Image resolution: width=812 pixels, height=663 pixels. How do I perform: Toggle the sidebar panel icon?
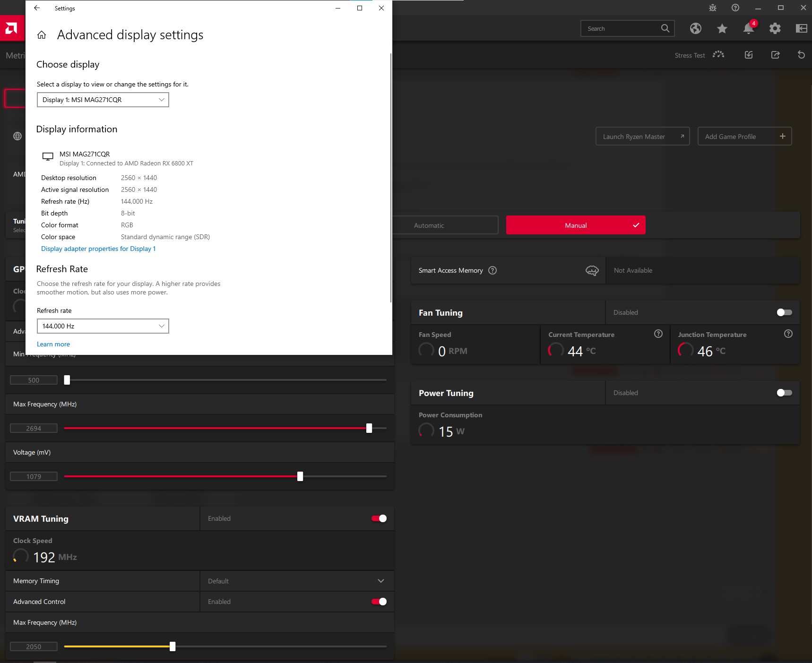[801, 28]
